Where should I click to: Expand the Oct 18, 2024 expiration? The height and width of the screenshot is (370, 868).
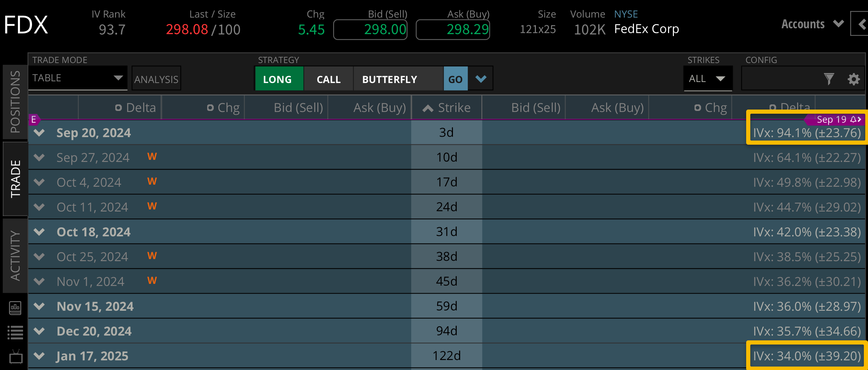pos(40,232)
